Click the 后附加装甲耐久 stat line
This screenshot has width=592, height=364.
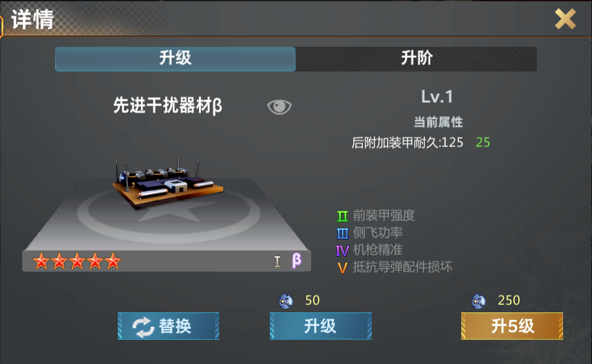[x=421, y=142]
